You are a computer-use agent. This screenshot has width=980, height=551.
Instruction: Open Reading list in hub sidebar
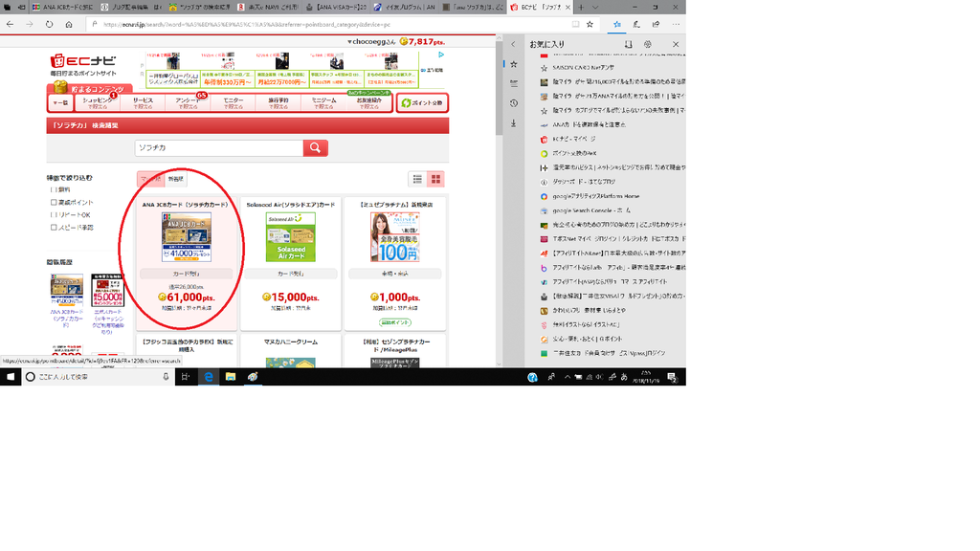pos(514,83)
